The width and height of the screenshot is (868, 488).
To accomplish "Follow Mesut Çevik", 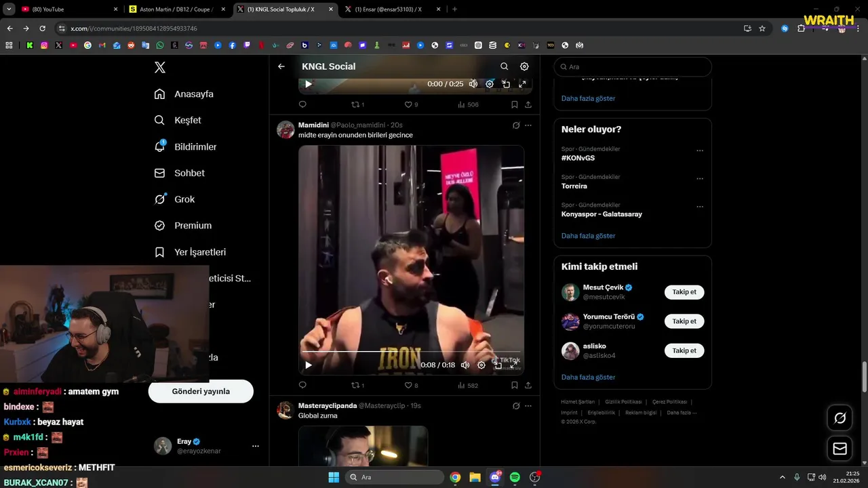I will click(684, 292).
